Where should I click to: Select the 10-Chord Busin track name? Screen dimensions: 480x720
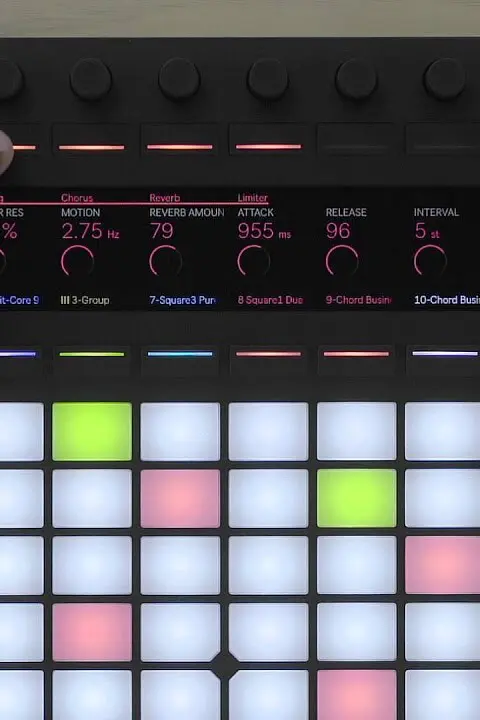446,300
